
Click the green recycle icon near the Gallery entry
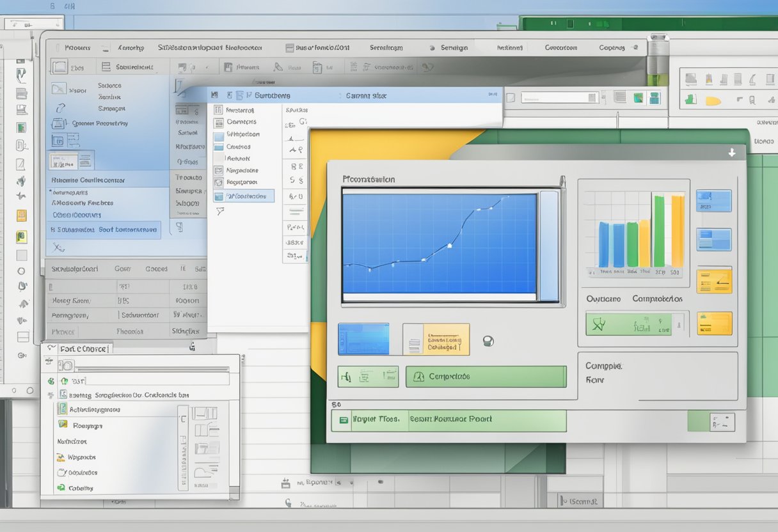click(62, 488)
